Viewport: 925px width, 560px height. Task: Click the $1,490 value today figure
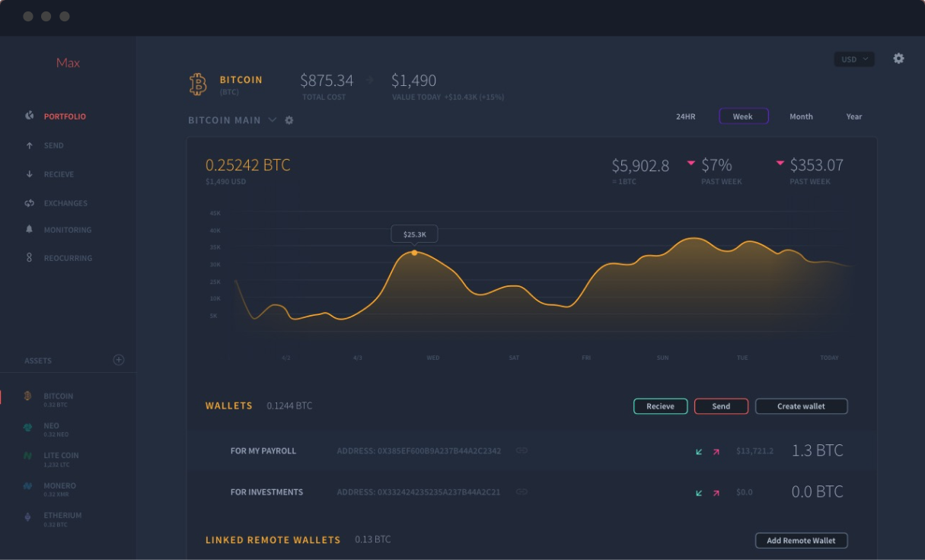pyautogui.click(x=413, y=80)
